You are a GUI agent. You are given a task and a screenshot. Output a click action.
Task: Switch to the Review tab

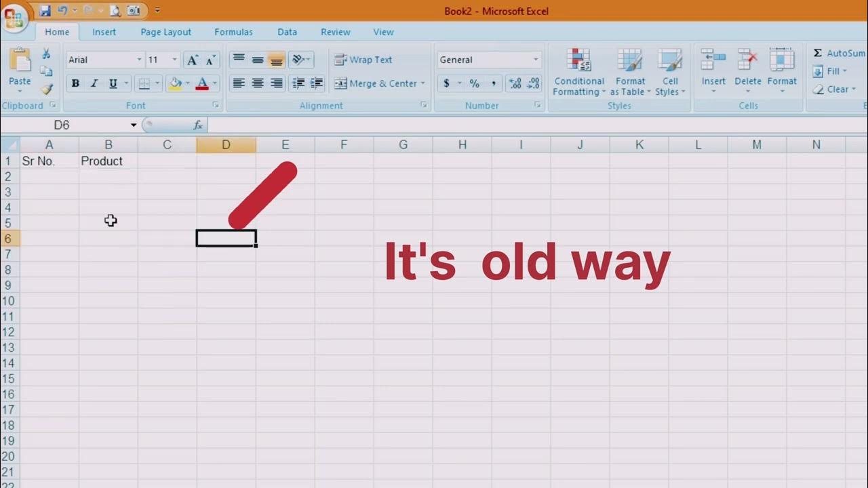[x=335, y=32]
